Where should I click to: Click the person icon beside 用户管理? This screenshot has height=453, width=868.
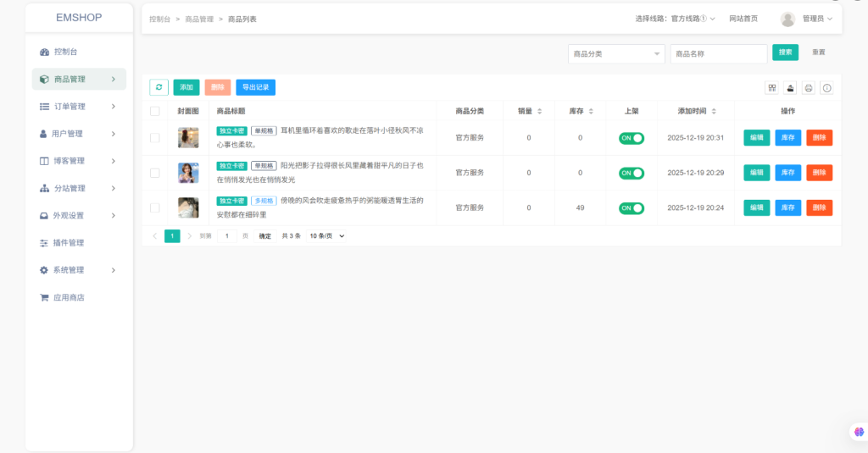pos(43,134)
